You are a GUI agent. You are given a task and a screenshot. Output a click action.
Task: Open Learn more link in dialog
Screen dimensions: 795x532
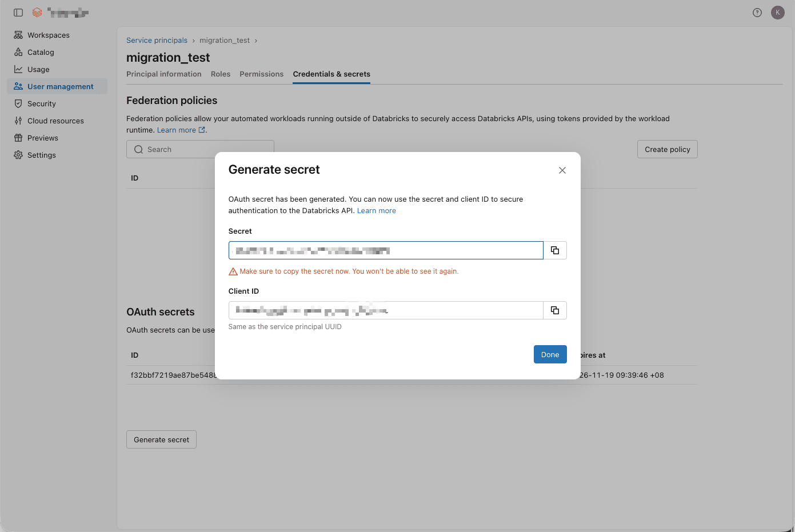[x=377, y=211]
